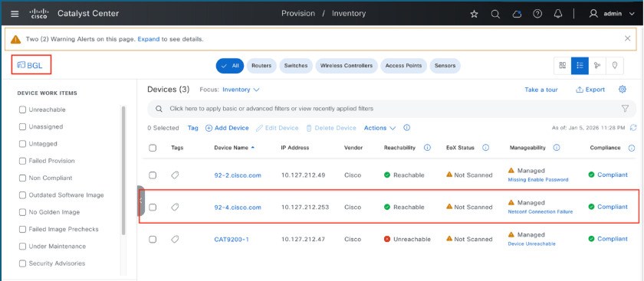Click the Export button
The height and width of the screenshot is (281, 644).
coord(590,90)
